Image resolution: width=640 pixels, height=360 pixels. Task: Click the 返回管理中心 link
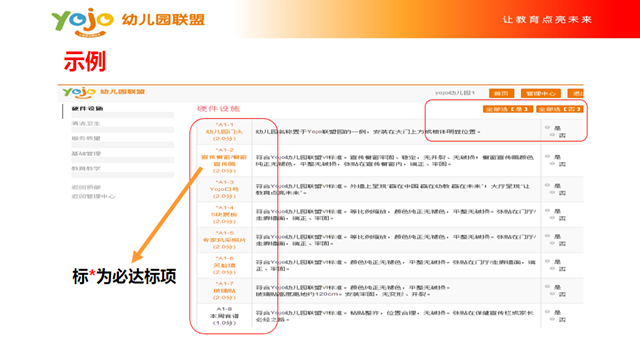[x=93, y=196]
